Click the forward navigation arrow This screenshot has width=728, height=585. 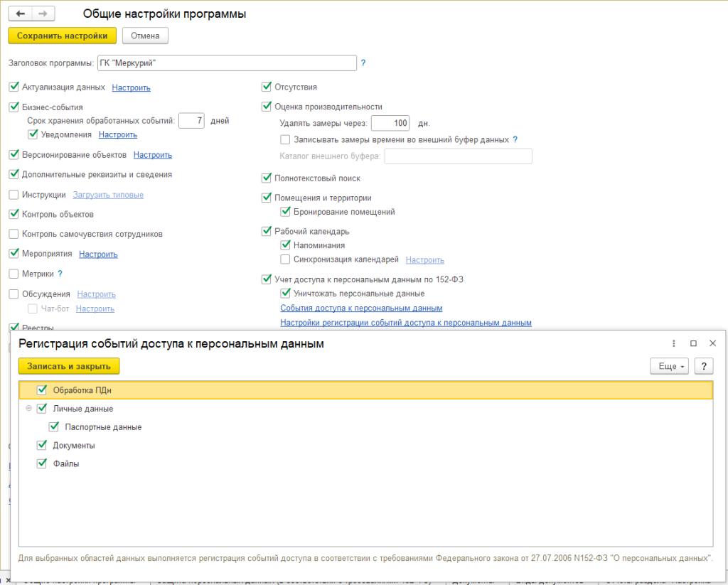click(43, 14)
